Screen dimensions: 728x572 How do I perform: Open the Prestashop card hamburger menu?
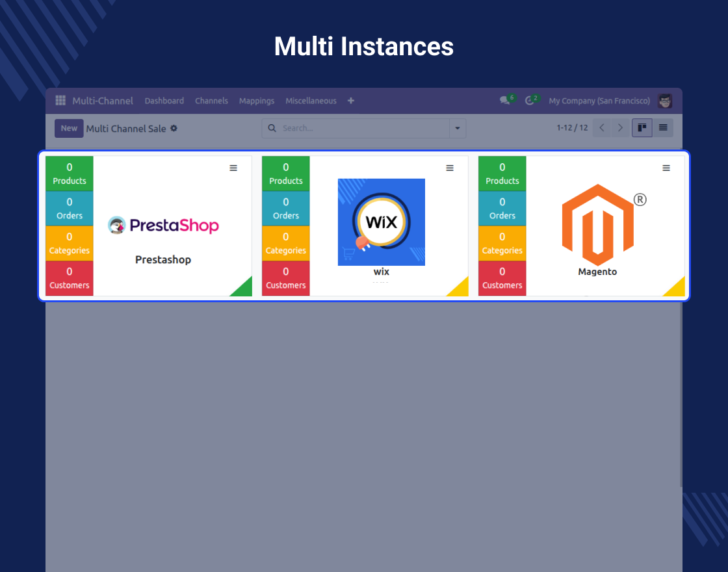click(233, 168)
